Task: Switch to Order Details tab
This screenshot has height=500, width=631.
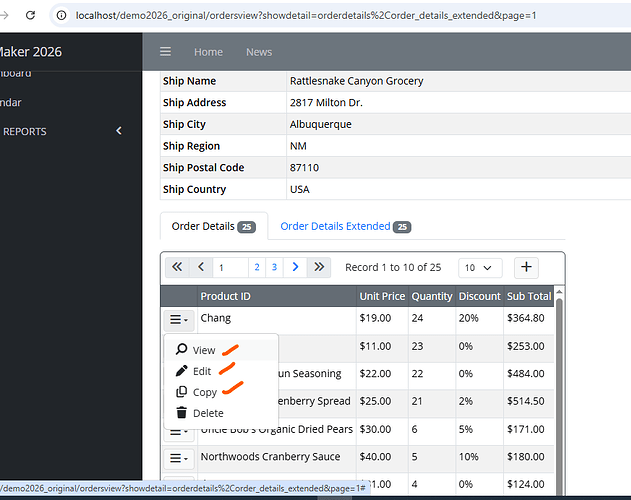Action: [x=214, y=226]
